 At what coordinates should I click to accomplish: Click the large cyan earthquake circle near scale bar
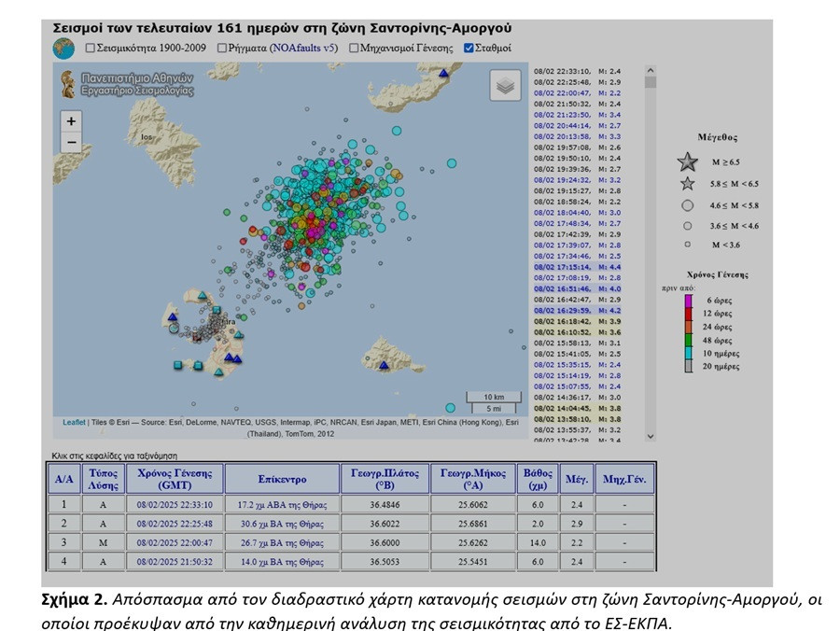point(451,408)
